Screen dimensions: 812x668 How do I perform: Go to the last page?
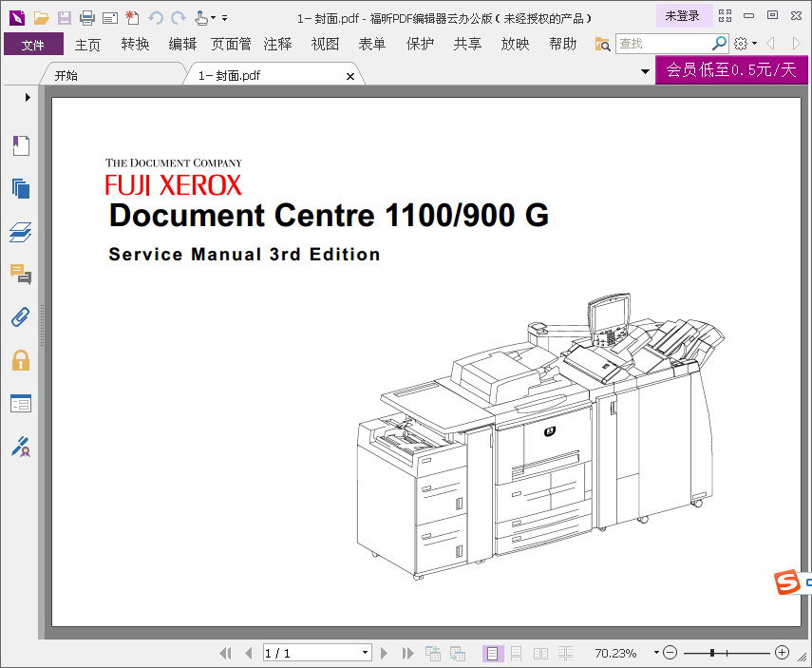(407, 653)
